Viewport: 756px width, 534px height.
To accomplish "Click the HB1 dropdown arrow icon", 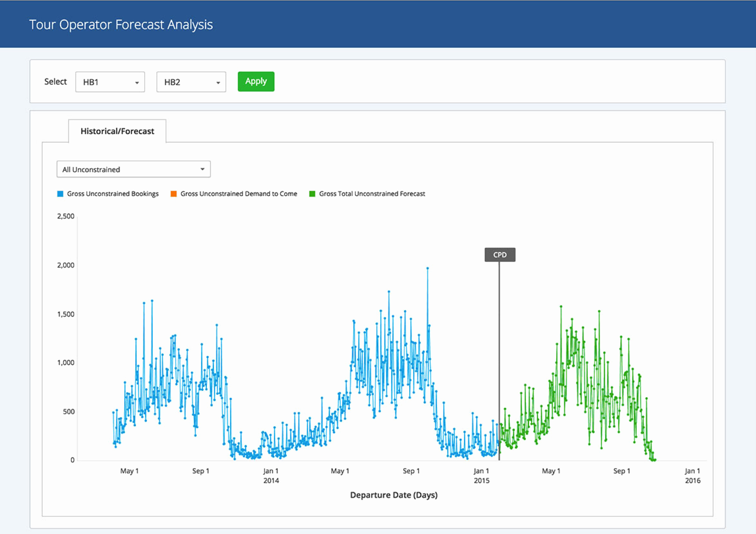I will point(137,83).
